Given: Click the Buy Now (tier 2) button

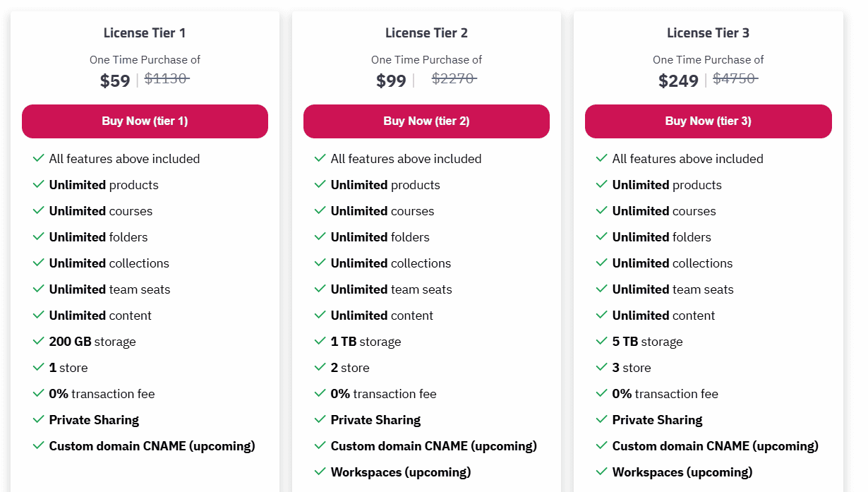Looking at the screenshot, I should coord(426,121).
